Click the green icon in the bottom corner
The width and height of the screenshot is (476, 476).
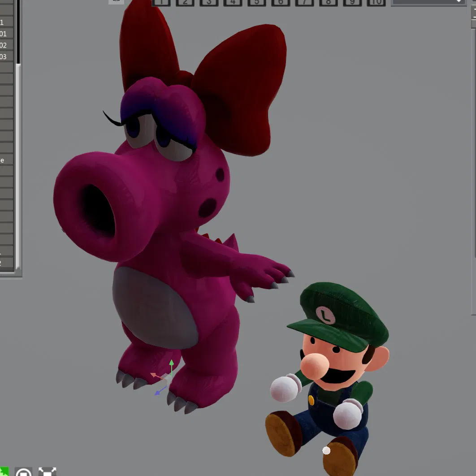[x=4, y=472]
